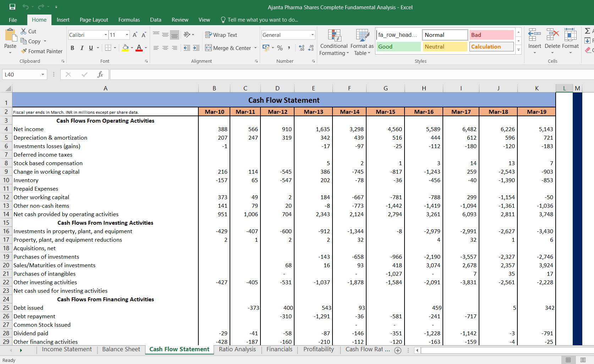Viewport: 594px width, 364px height.
Task: Click the Delete cells icon
Action: pos(552,35)
